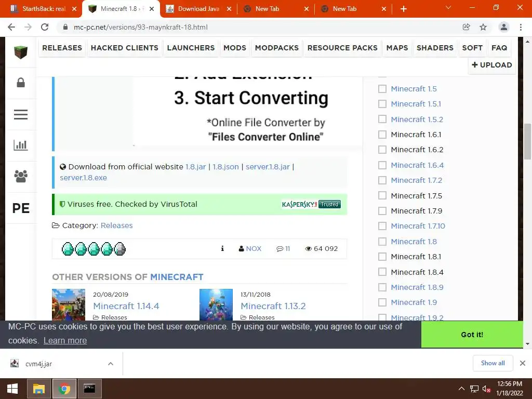
Task: Open the command prompt taskbar icon
Action: click(89, 389)
